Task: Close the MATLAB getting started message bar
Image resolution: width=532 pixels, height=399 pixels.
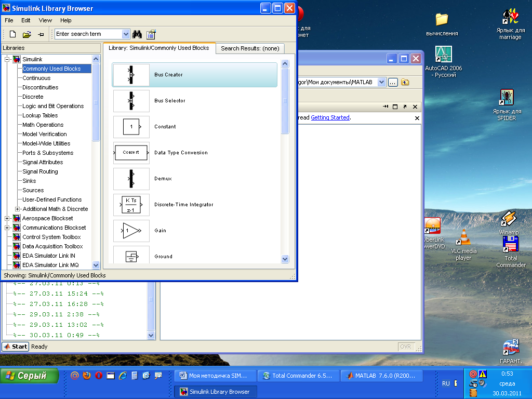Action: pyautogui.click(x=417, y=118)
